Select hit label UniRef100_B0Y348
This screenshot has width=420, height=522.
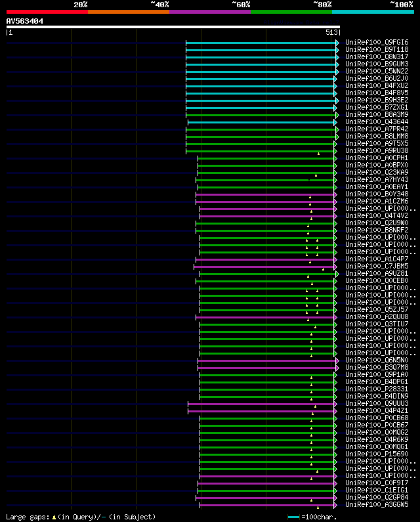377,194
